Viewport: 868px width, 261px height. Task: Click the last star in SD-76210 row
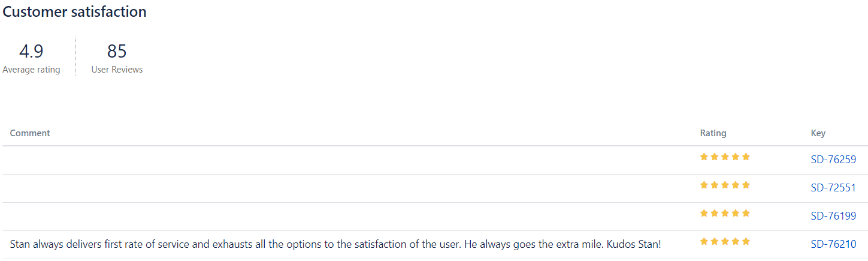pyautogui.click(x=746, y=242)
